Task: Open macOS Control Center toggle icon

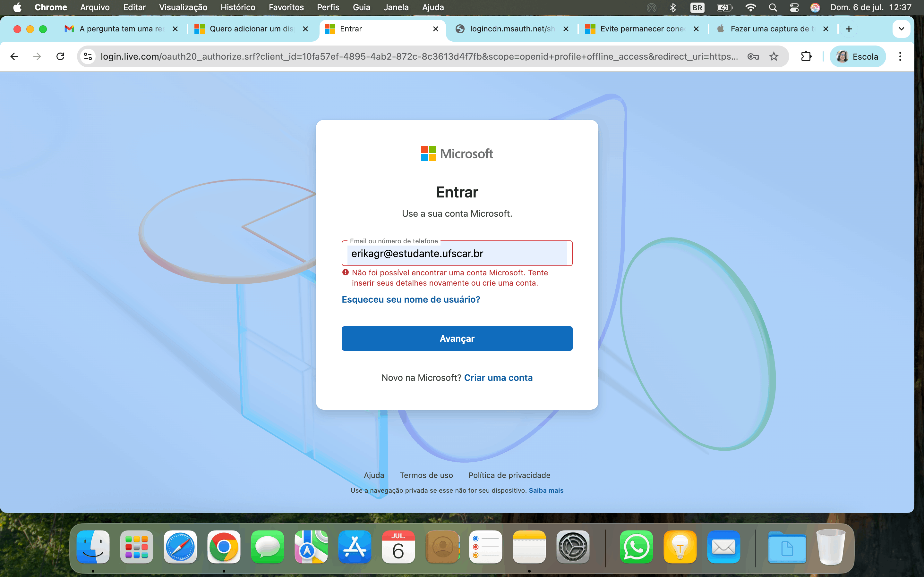Action: [794, 8]
